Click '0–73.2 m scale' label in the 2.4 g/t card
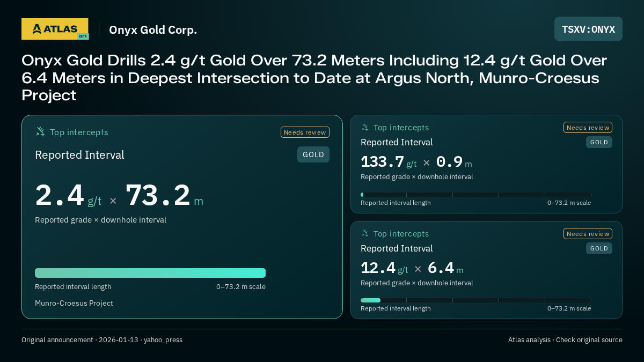This screenshot has width=644, height=362. coord(241,287)
